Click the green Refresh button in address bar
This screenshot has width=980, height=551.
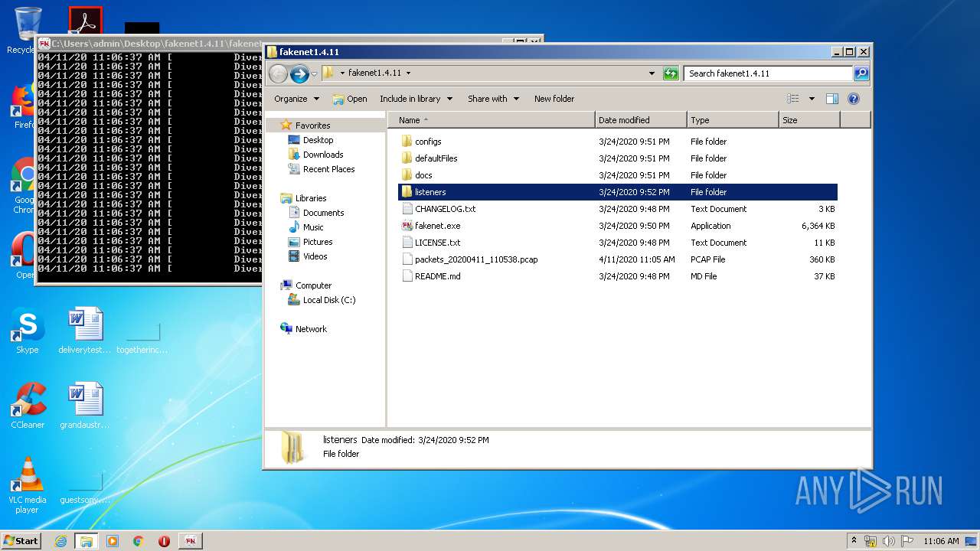pos(671,73)
